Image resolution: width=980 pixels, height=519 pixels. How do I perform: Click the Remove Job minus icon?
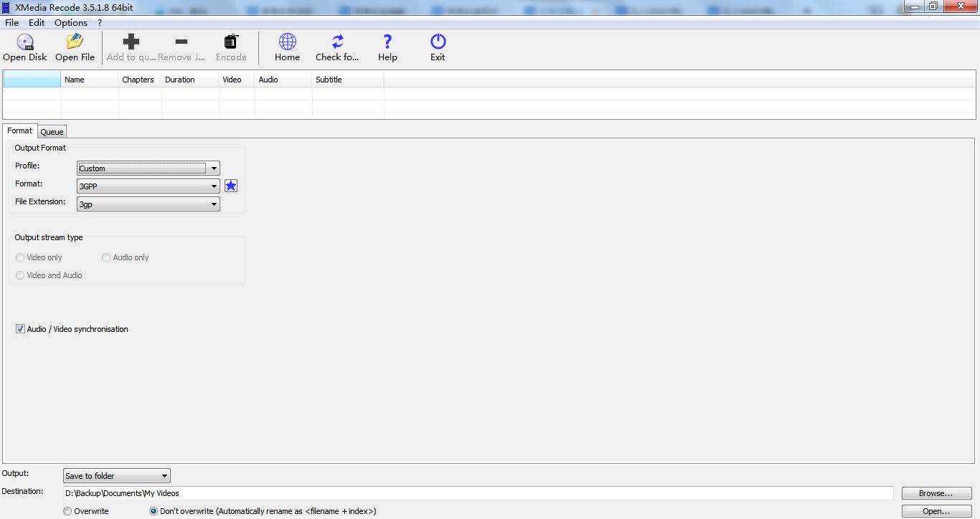click(182, 42)
